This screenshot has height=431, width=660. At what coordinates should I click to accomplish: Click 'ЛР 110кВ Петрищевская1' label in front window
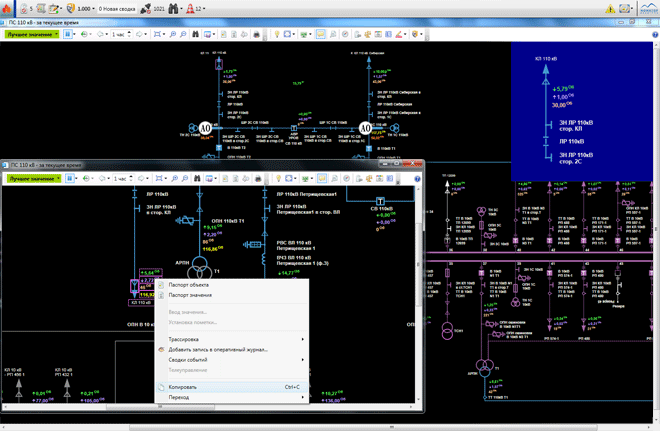tap(306, 194)
